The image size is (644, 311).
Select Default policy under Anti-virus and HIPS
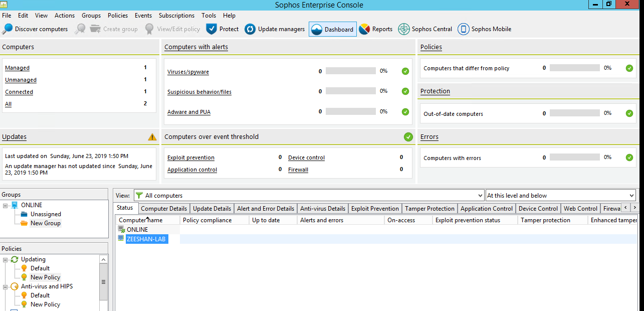click(x=40, y=295)
